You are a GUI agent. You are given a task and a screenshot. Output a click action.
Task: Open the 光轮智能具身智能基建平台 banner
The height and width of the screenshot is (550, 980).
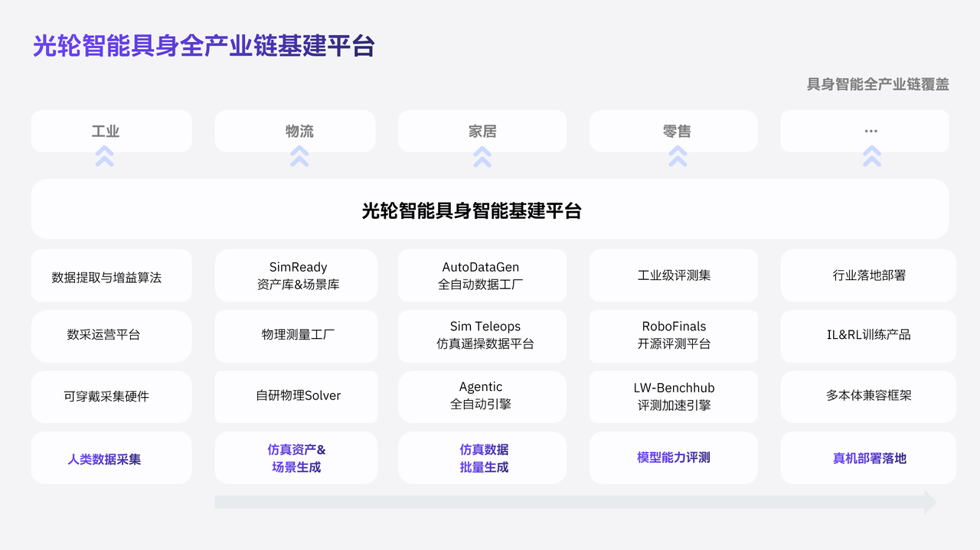click(490, 210)
